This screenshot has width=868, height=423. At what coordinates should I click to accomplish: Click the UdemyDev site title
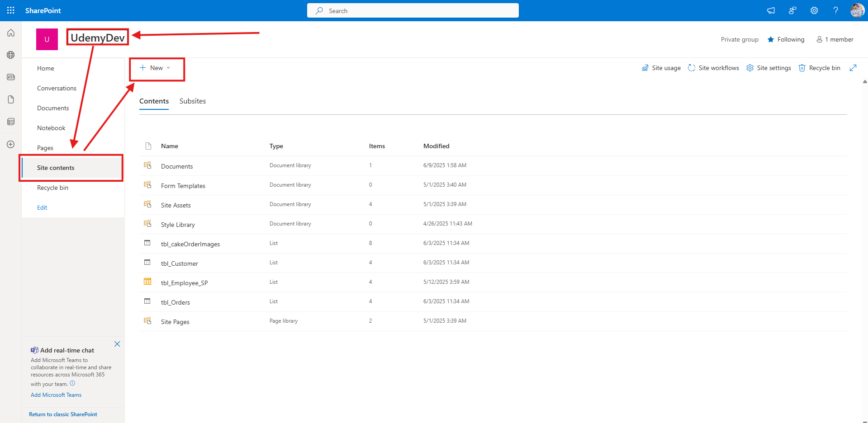coord(98,38)
